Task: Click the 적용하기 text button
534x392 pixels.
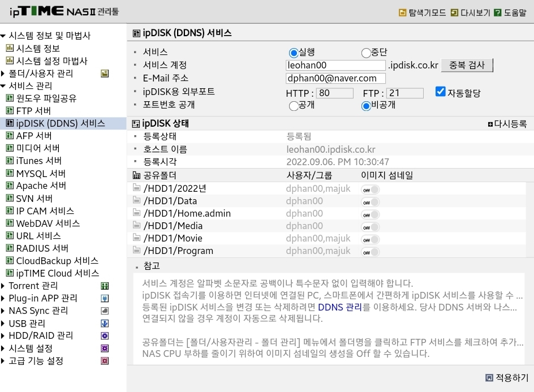Action: coord(512,378)
